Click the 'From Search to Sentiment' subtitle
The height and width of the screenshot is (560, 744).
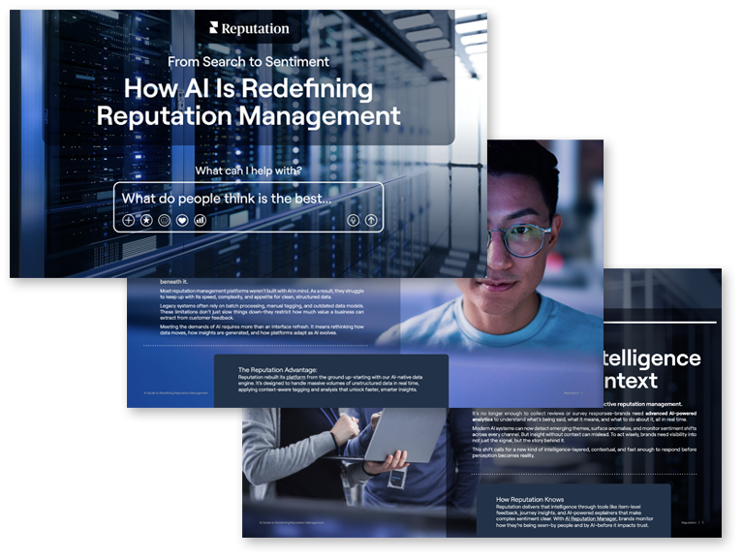coord(248,62)
